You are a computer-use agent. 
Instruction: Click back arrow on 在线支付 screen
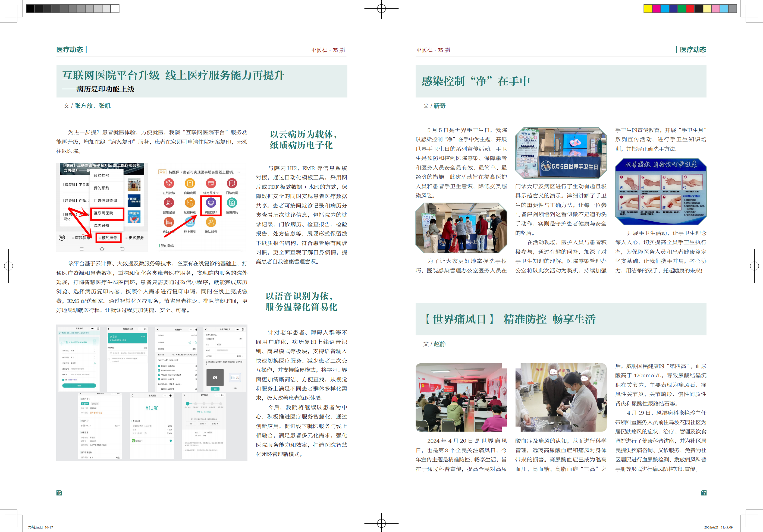(x=133, y=395)
